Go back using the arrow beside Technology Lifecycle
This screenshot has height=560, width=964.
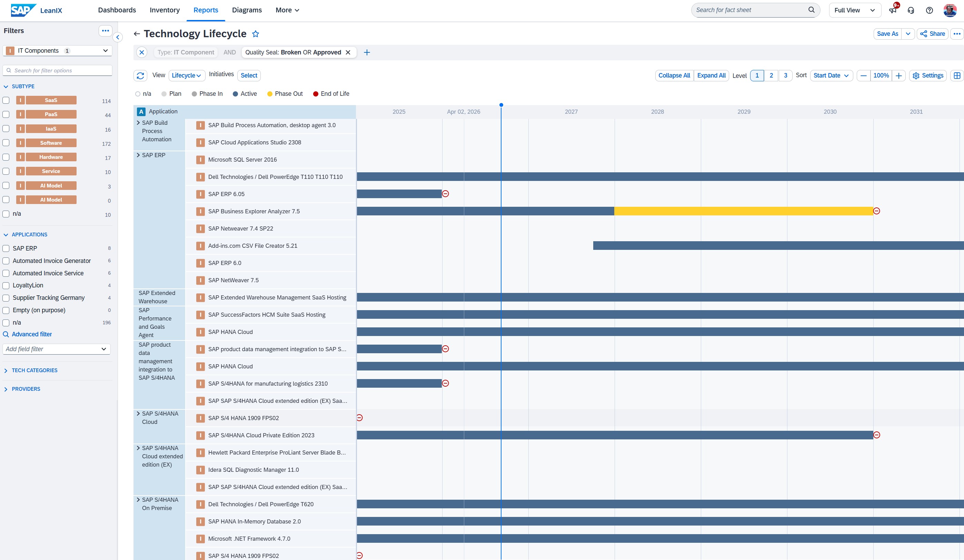(x=137, y=34)
